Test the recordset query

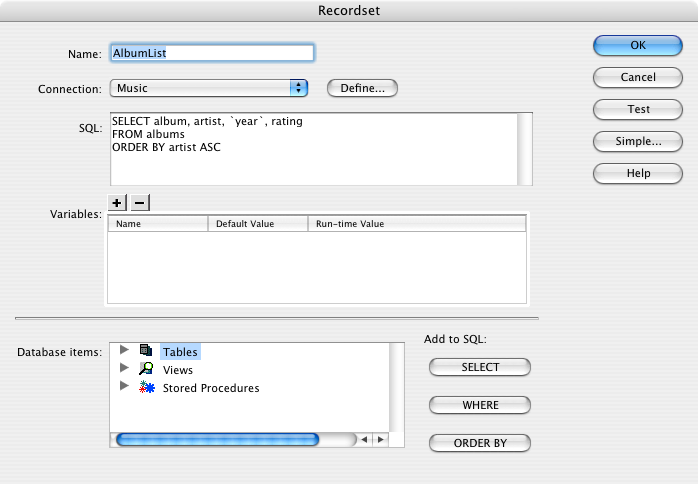coord(638,109)
